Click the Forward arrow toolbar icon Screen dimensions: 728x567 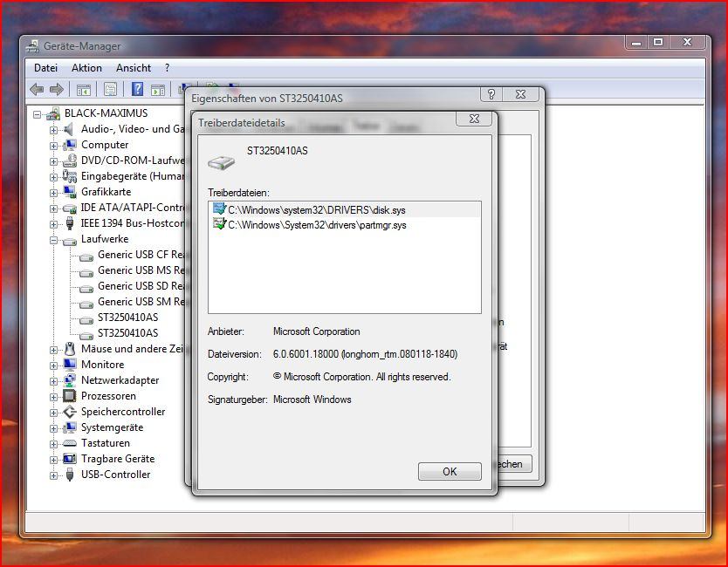[x=57, y=89]
